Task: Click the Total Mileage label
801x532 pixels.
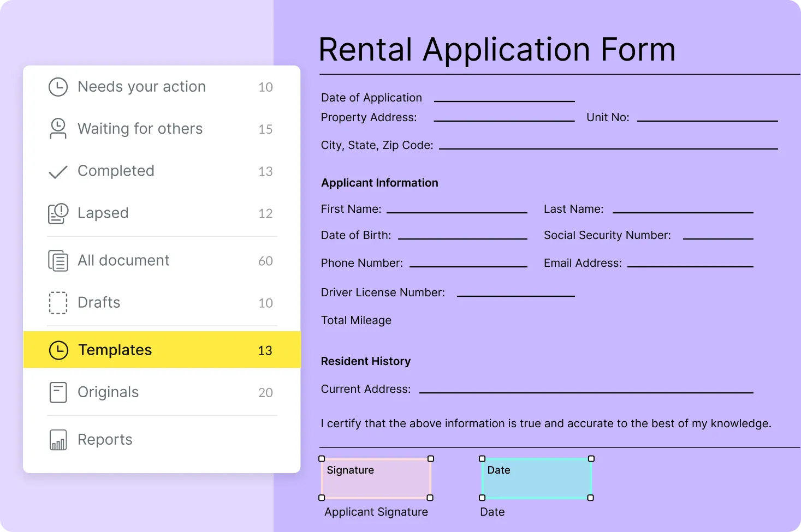Action: click(x=356, y=320)
